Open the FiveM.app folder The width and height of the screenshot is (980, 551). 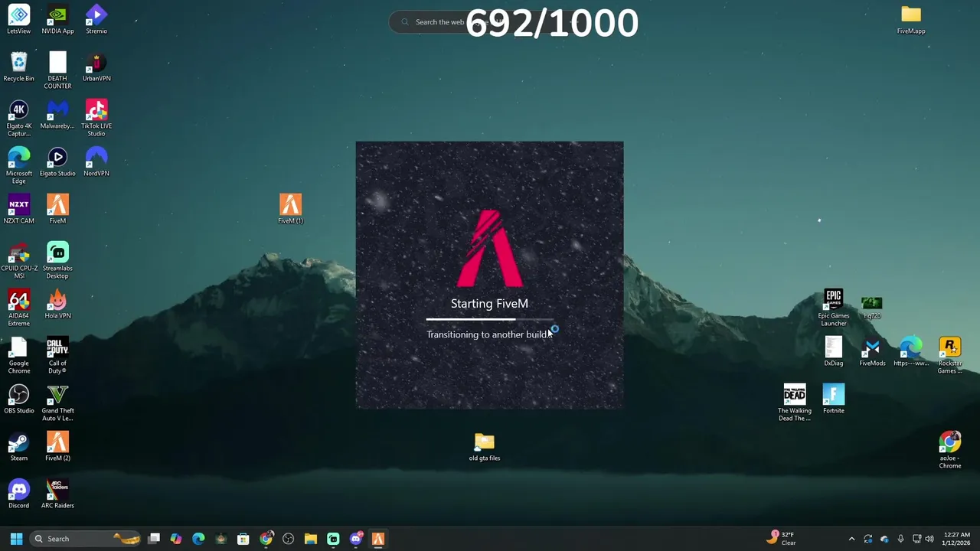click(911, 20)
